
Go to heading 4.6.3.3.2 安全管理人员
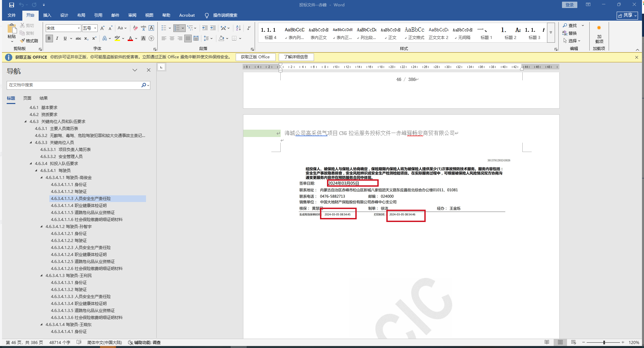tap(61, 157)
